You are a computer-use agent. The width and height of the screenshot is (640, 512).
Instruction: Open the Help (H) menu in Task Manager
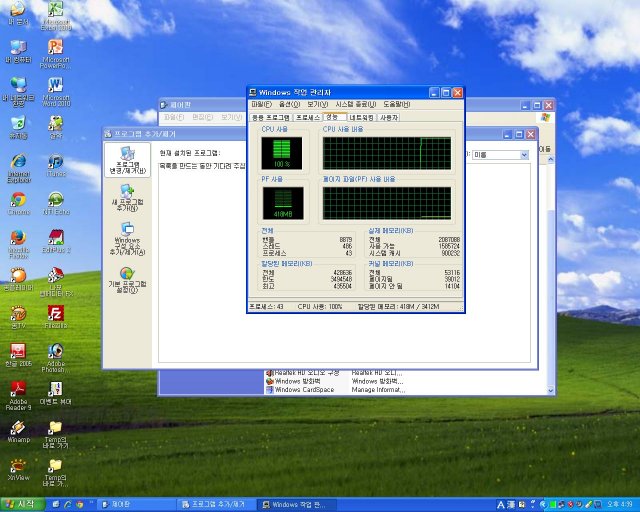click(396, 105)
